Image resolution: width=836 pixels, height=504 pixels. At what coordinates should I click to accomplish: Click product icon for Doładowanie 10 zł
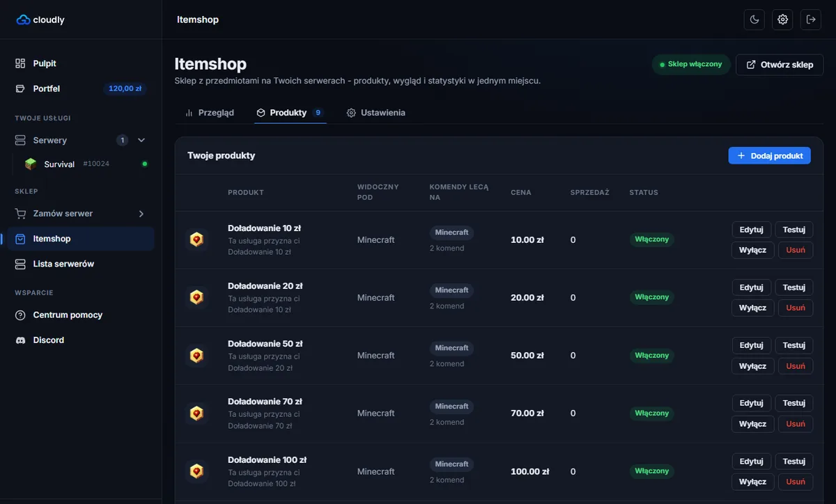[x=196, y=239]
